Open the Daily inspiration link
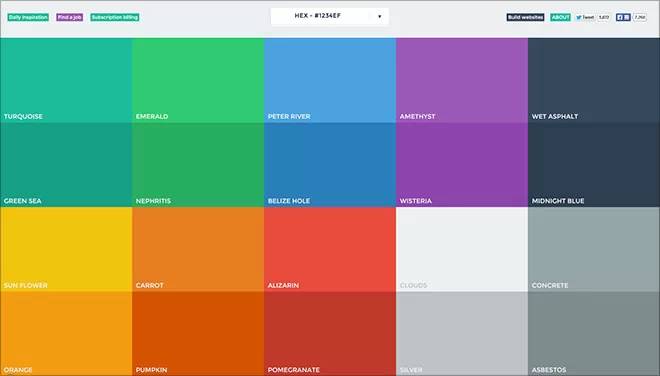This screenshot has width=660, height=376. click(x=28, y=17)
